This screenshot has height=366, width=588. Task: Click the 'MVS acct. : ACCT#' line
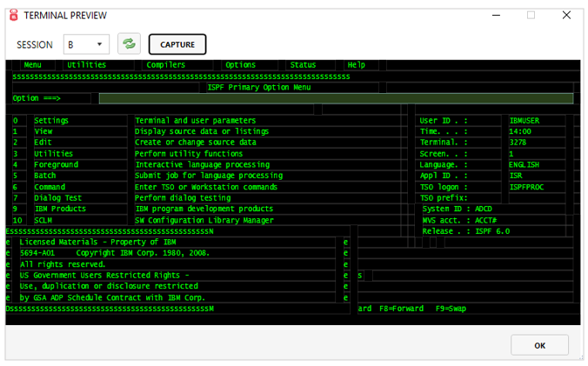(459, 220)
